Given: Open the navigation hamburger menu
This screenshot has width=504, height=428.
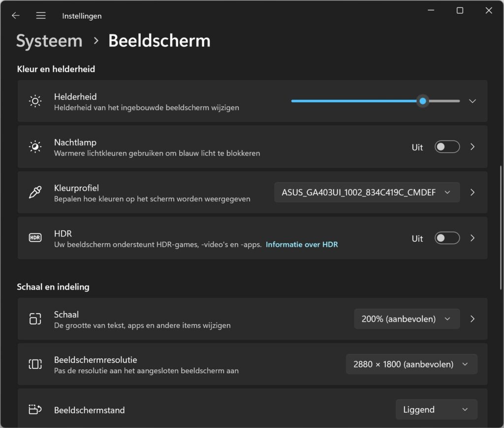Looking at the screenshot, I should click(x=41, y=15).
